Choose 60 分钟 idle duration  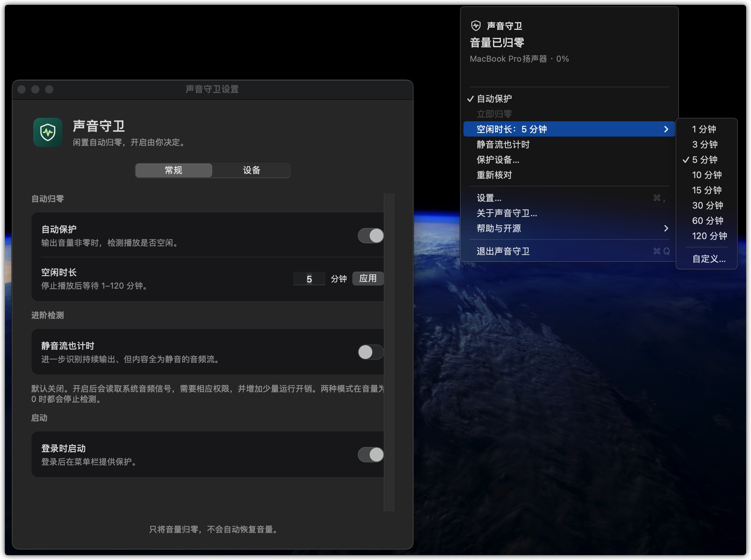[x=706, y=221]
